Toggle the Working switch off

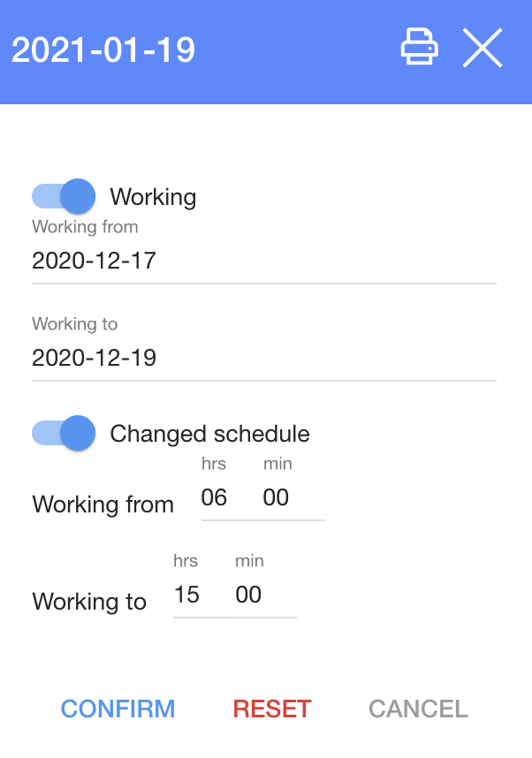64,196
